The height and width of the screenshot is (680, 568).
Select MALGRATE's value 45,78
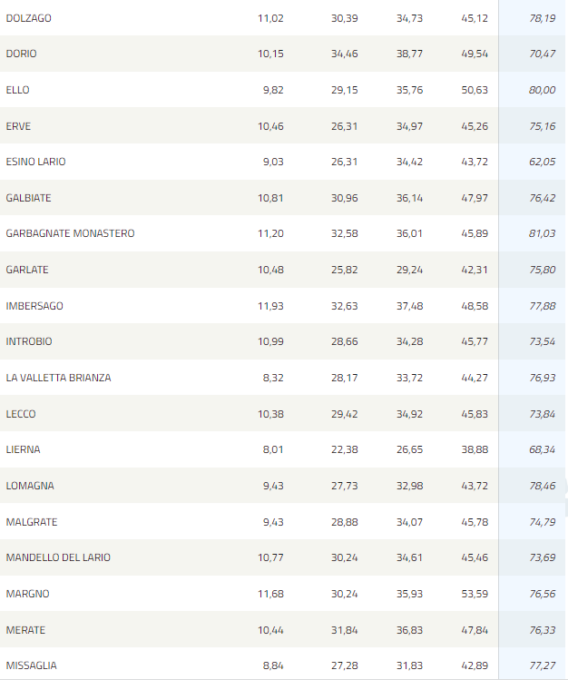(x=475, y=522)
